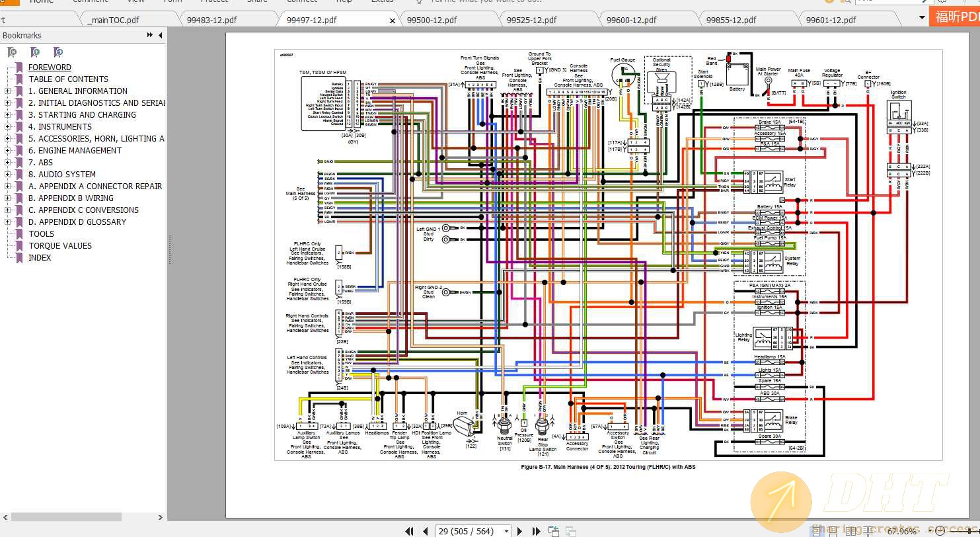Click the 67.96% zoom level value

(x=902, y=531)
